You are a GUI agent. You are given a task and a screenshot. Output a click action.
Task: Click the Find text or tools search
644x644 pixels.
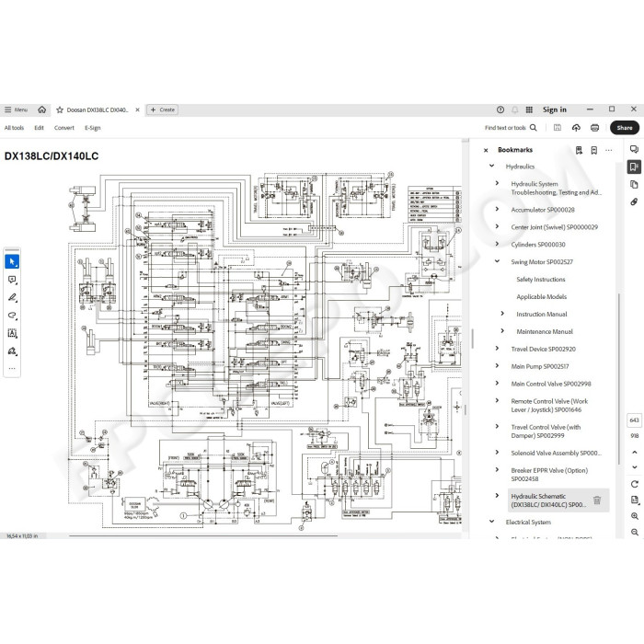(x=511, y=128)
